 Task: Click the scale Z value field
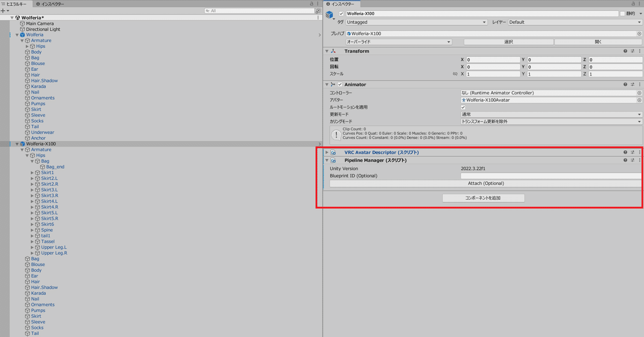(616, 74)
